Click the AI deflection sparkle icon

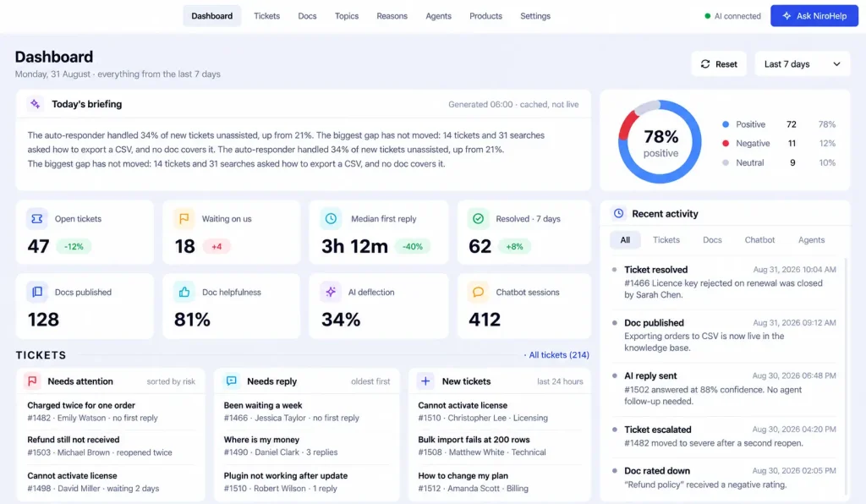[x=331, y=292]
